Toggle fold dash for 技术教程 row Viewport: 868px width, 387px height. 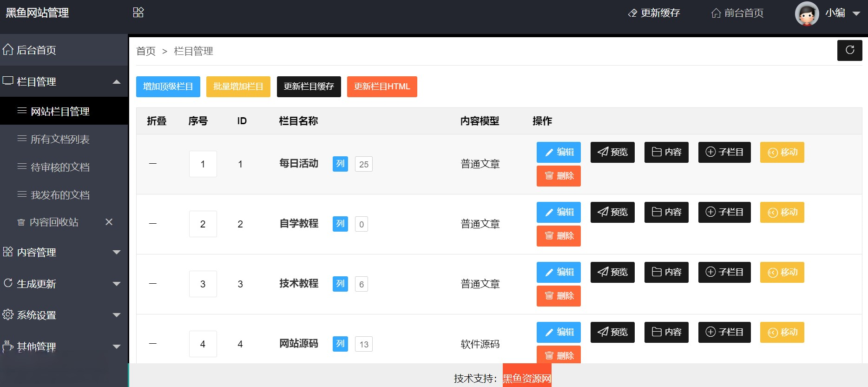[153, 284]
